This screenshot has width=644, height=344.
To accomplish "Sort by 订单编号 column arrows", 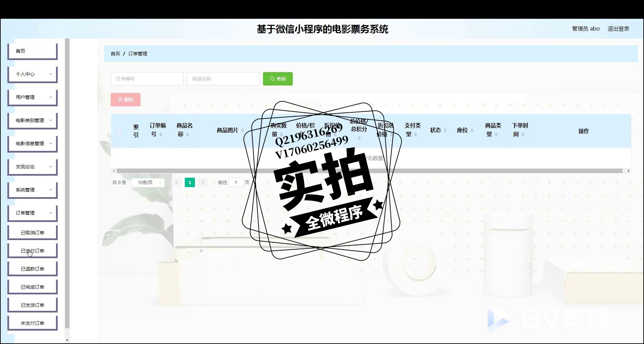I will (x=161, y=134).
